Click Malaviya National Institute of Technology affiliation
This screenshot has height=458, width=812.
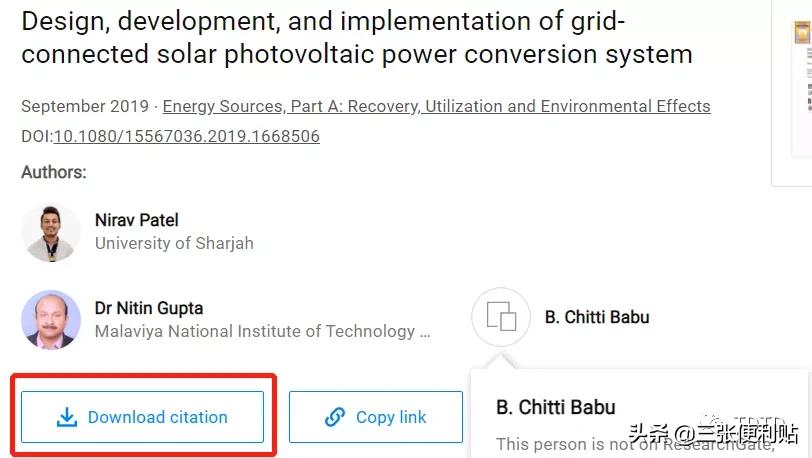pos(262,331)
